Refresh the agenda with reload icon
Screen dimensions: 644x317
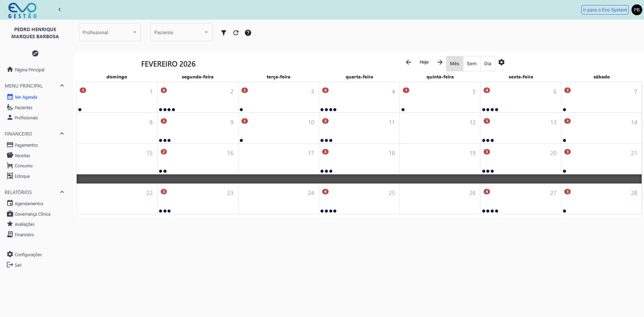click(236, 33)
